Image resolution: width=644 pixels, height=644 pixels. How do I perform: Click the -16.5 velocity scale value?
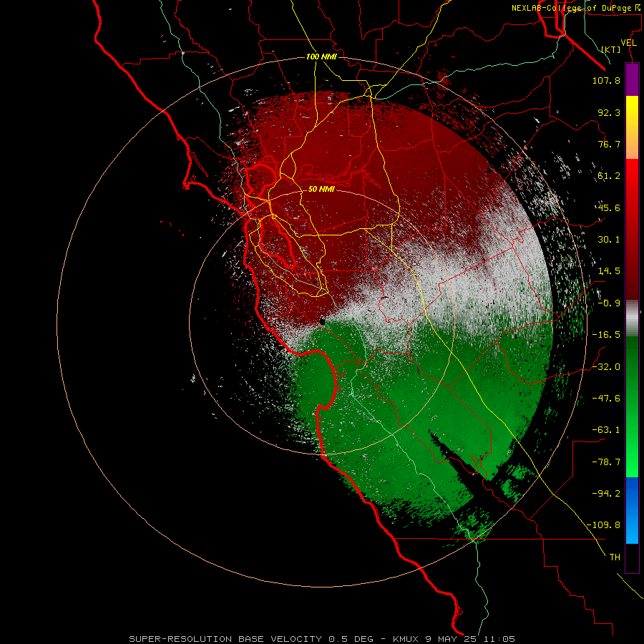[x=606, y=335]
